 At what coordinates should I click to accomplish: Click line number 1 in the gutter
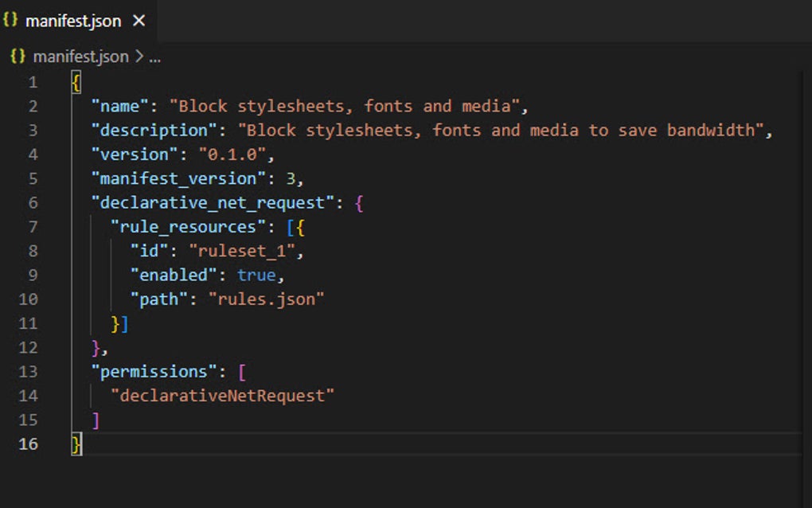pyautogui.click(x=31, y=81)
